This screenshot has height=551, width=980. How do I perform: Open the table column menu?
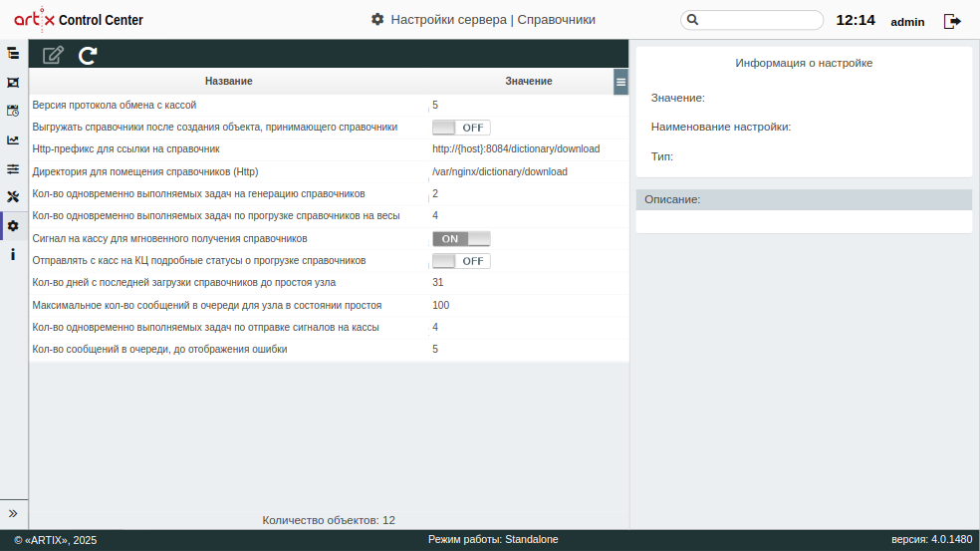click(620, 81)
